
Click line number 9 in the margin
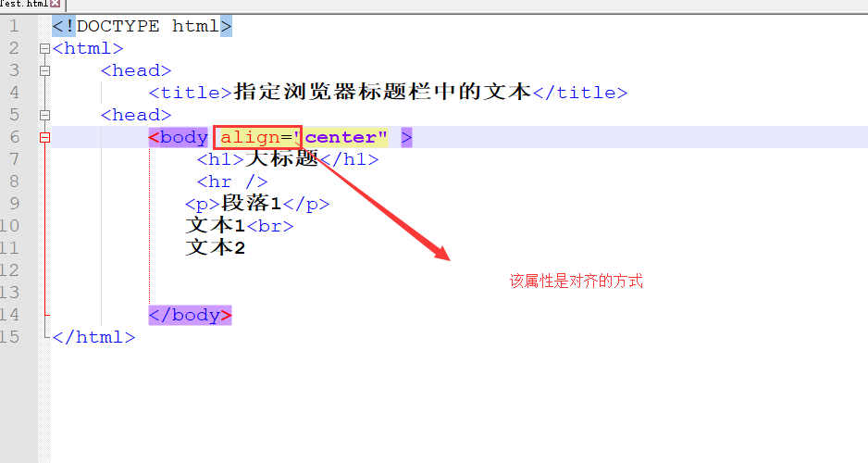coord(14,204)
